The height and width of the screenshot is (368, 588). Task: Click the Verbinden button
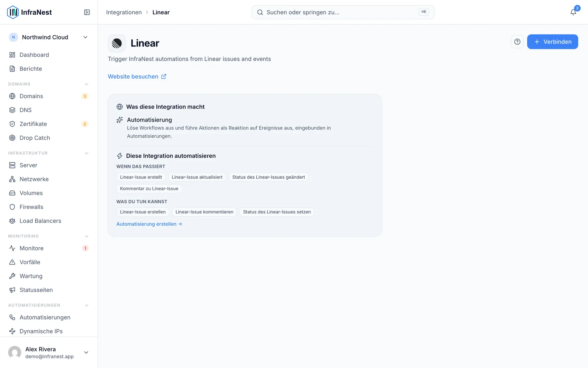552,42
